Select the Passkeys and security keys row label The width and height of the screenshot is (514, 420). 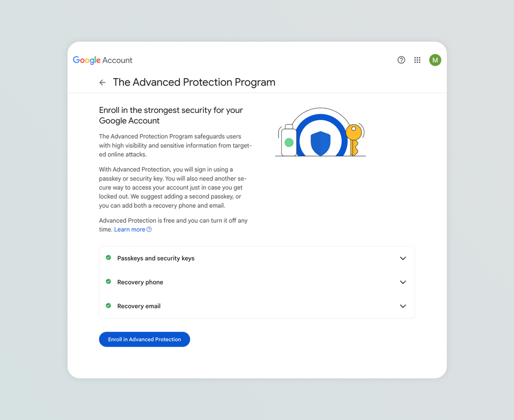pyautogui.click(x=156, y=258)
